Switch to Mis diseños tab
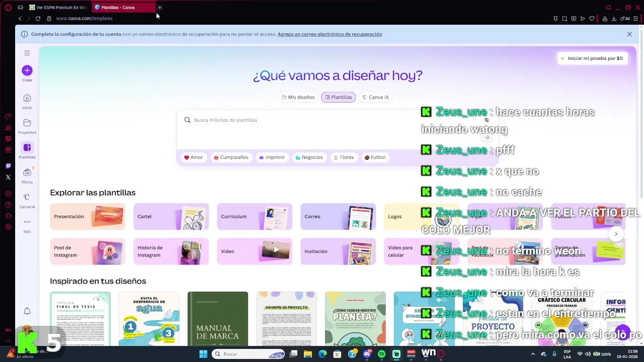The image size is (644, 362). coord(298,97)
